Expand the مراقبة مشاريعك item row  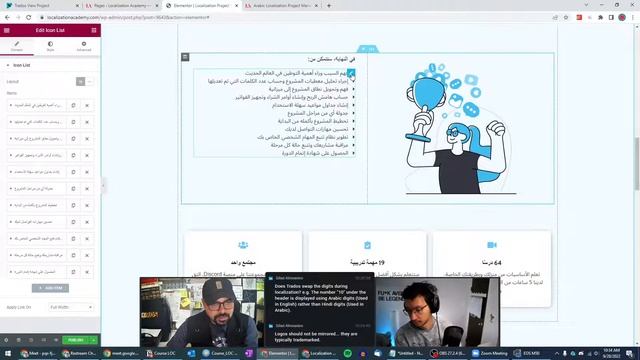pos(36,255)
